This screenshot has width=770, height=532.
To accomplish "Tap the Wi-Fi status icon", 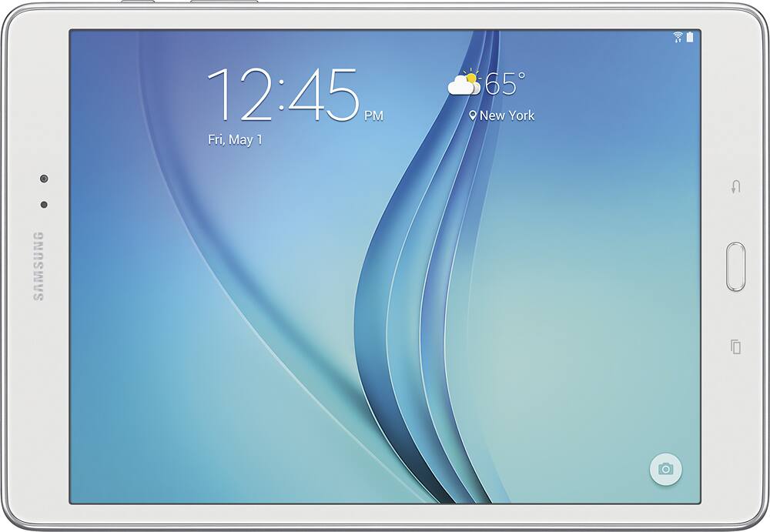I will pos(678,37).
